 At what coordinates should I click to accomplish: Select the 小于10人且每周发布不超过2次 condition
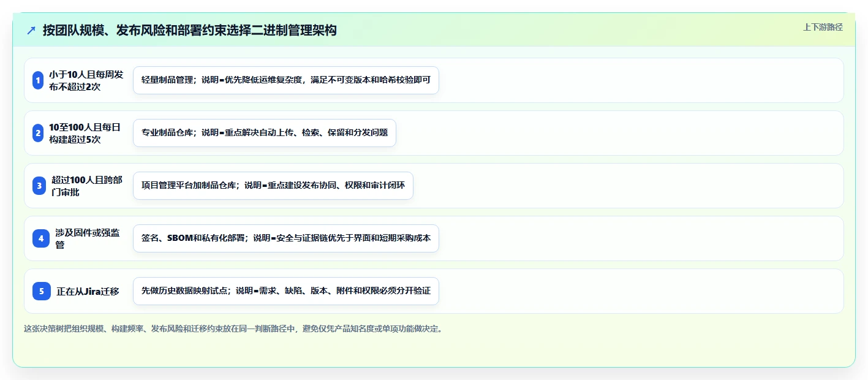86,80
